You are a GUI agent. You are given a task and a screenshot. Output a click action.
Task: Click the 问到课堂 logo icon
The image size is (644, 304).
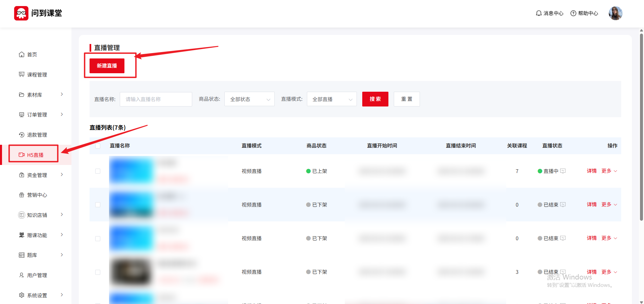click(21, 13)
